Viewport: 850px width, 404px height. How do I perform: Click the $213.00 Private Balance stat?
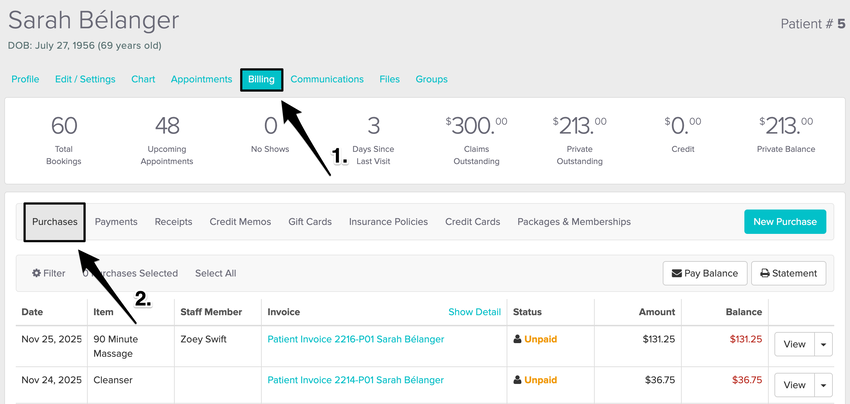pos(786,134)
